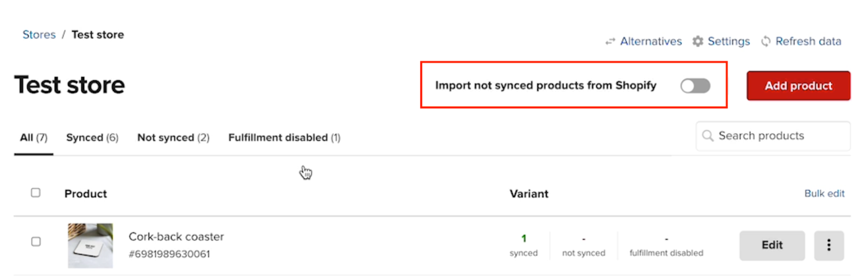Click the Settings gear icon
This screenshot has width=868, height=277.
point(698,41)
